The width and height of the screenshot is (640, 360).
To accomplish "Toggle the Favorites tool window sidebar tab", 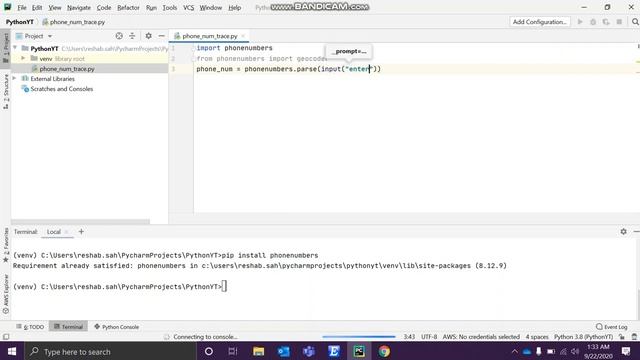I will pyautogui.click(x=5, y=245).
